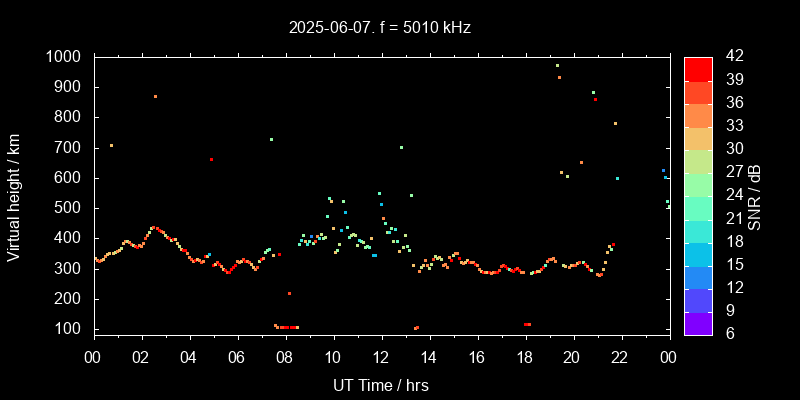Click the 06 tick label on time axis
Viewport: 800px width, 400px height.
click(237, 357)
